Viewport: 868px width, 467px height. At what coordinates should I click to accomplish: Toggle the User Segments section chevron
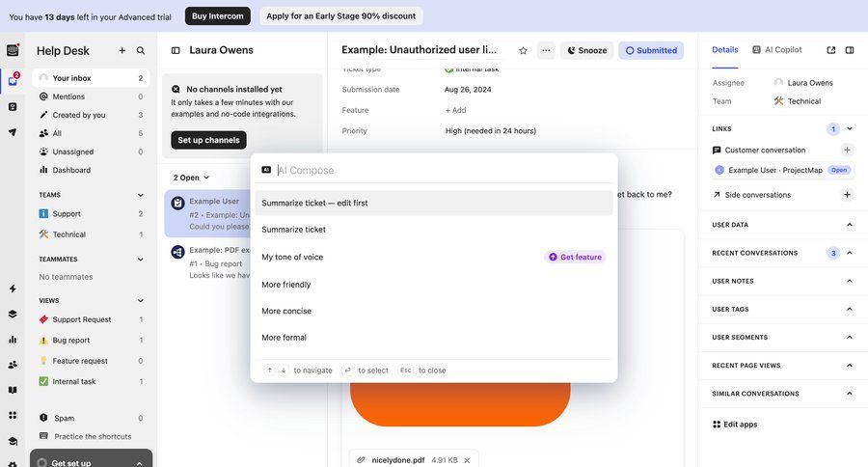(x=850, y=337)
